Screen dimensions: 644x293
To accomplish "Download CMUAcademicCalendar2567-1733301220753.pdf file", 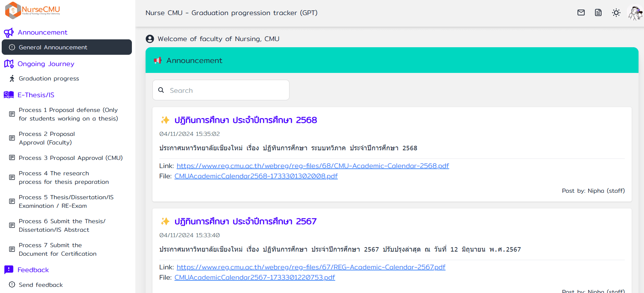I will pyautogui.click(x=255, y=278).
